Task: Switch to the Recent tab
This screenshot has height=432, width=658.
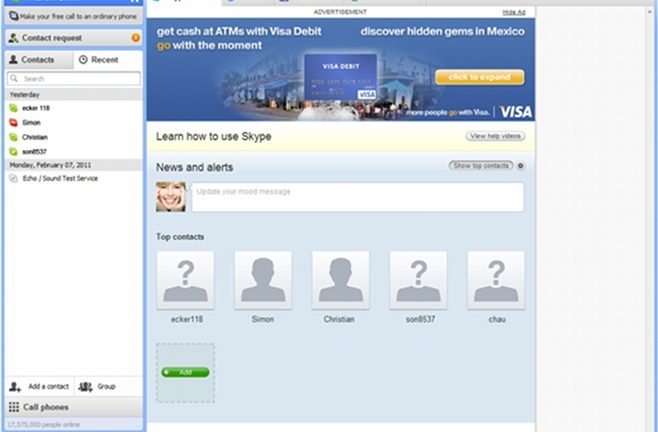Action: [x=108, y=60]
